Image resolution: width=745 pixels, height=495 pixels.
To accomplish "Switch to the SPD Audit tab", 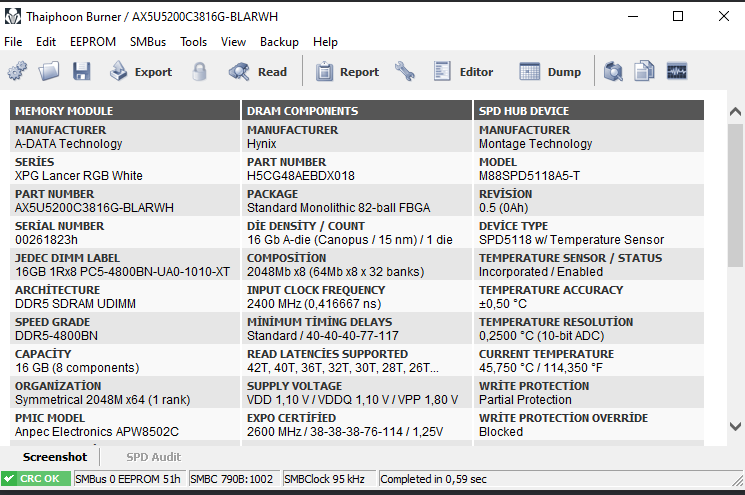I will pos(153,457).
